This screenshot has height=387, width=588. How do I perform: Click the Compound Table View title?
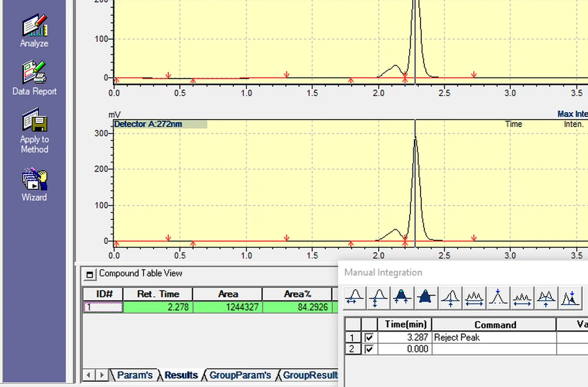click(x=141, y=273)
